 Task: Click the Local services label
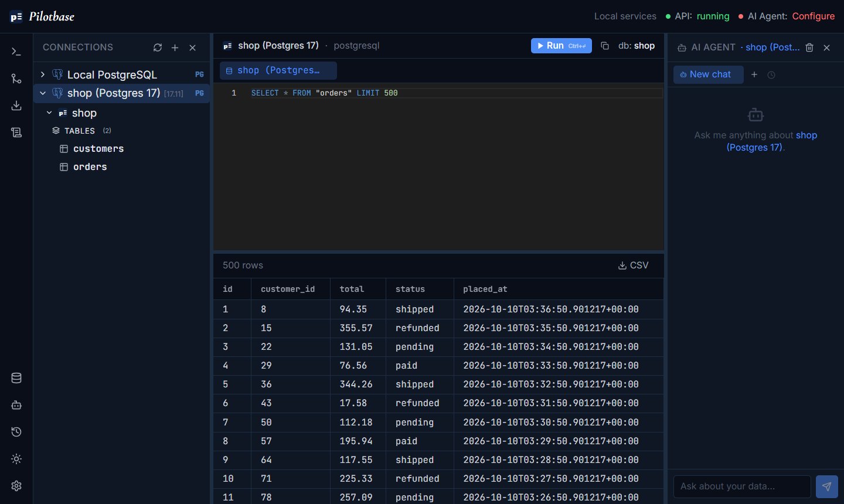tap(625, 16)
